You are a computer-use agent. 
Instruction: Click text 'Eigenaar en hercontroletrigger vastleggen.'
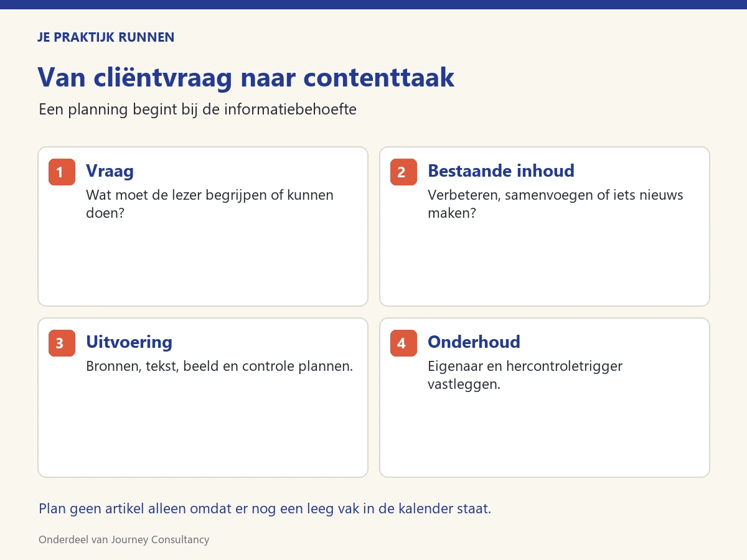(525, 375)
